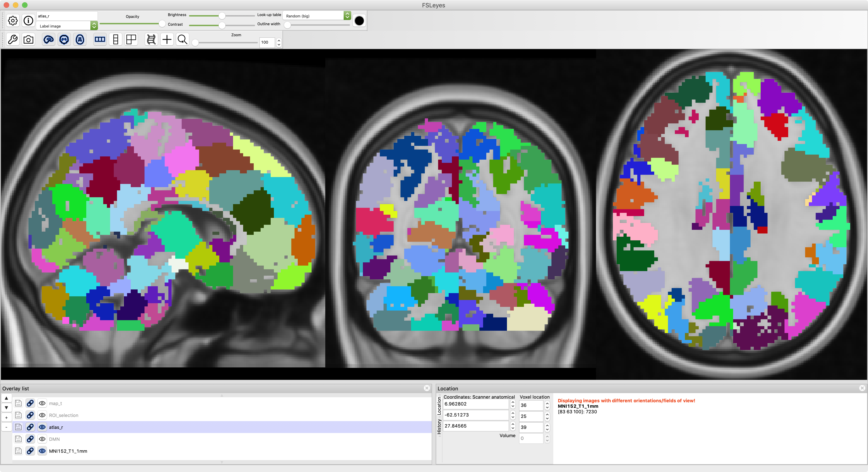868x472 pixels.
Task: Move overlay down with the down arrow button
Action: pyautogui.click(x=6, y=408)
